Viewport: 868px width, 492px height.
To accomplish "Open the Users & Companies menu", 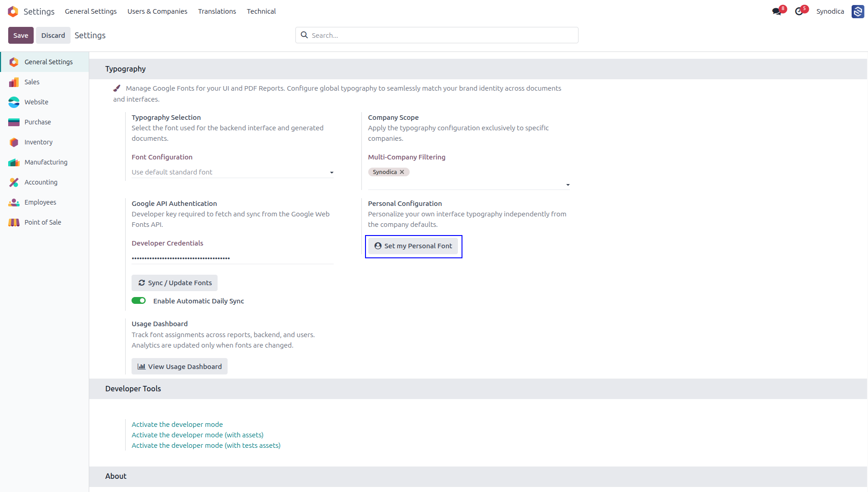I will pos(157,11).
